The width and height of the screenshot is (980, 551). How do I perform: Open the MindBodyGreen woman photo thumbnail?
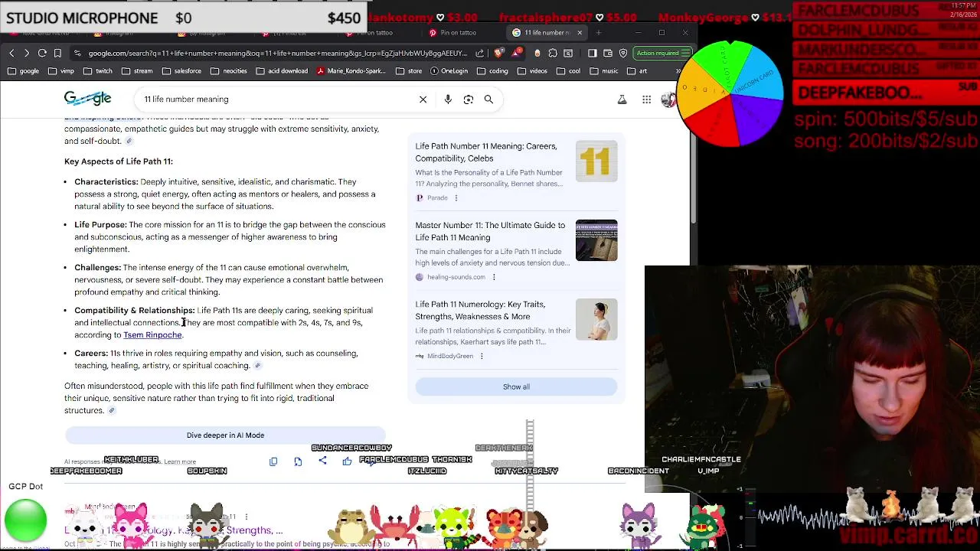pos(596,319)
